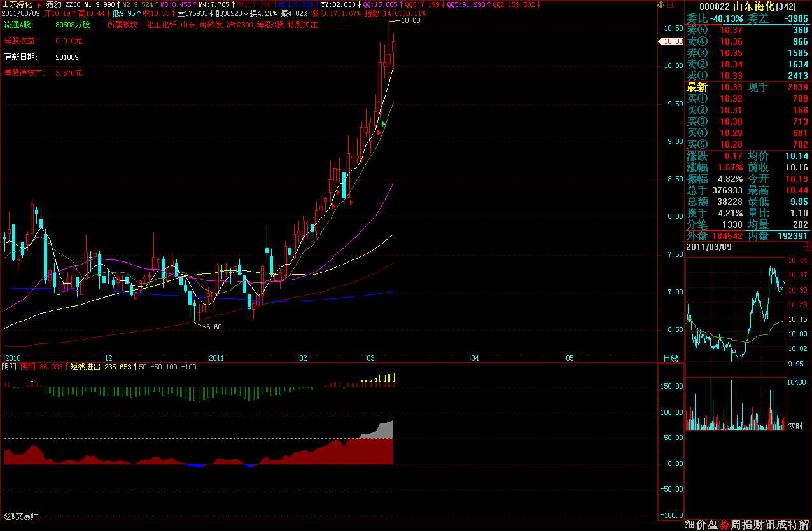Click the 买② 10.31 bid row
Image resolution: width=812 pixels, height=531 pixels.
pyautogui.click(x=748, y=110)
